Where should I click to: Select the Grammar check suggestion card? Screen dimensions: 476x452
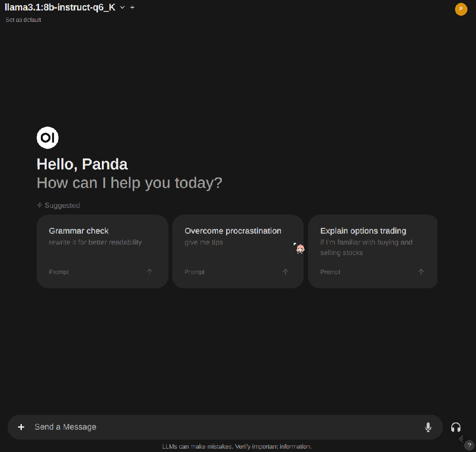point(103,251)
